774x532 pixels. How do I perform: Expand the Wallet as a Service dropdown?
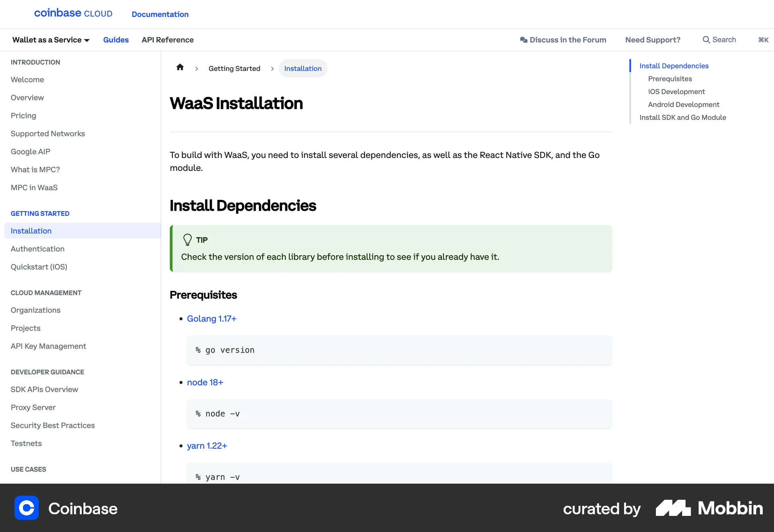click(50, 39)
